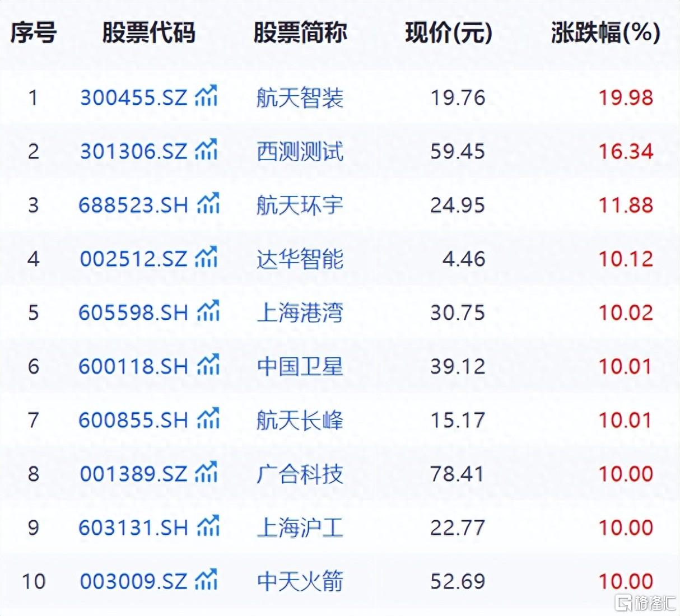680x616 pixels.
Task: Click chart icon beside 600855.SH
Action: (208, 419)
